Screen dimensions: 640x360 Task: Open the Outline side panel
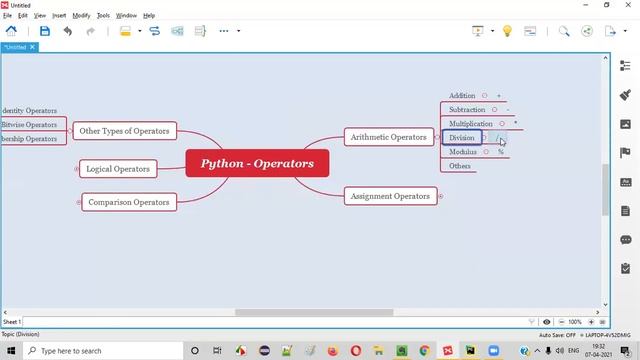pos(625,66)
